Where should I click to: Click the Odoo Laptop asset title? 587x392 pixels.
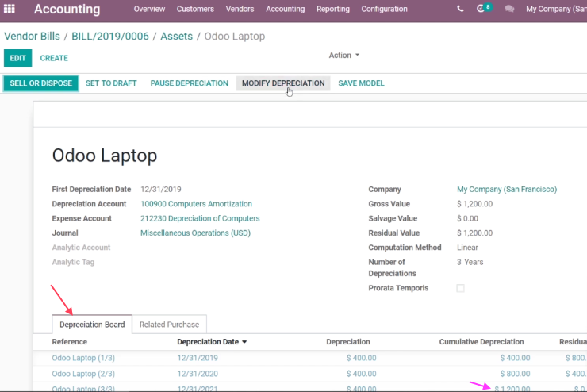coord(105,156)
